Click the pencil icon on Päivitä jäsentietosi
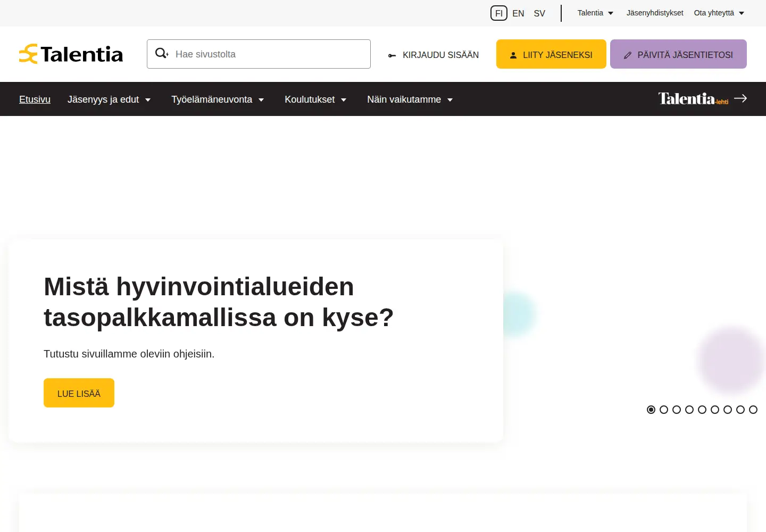The image size is (766, 532). [x=628, y=55]
